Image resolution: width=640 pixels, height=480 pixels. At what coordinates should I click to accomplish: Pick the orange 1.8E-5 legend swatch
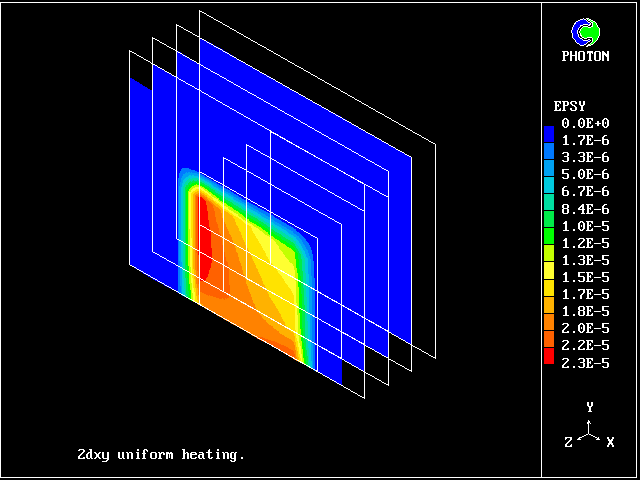[x=549, y=310]
